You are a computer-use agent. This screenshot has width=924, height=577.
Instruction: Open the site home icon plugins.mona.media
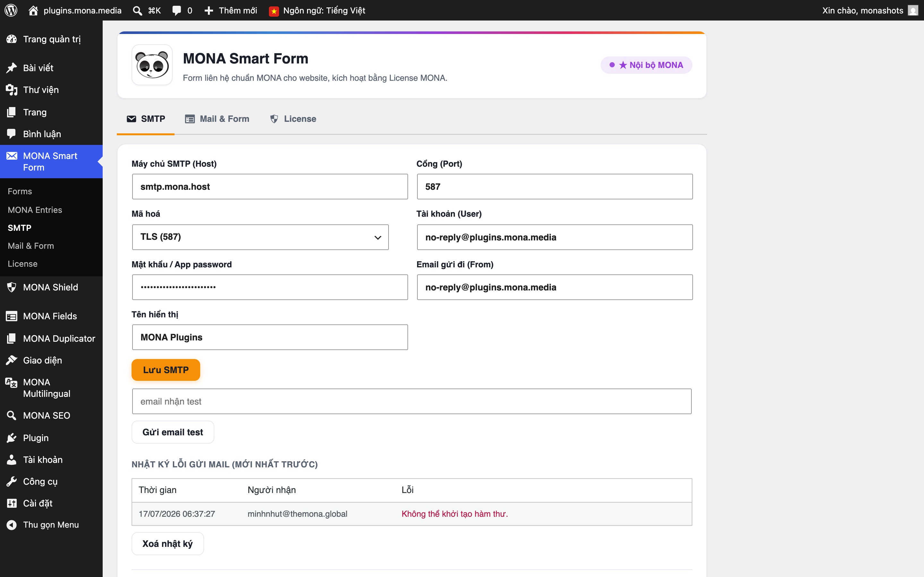point(33,10)
